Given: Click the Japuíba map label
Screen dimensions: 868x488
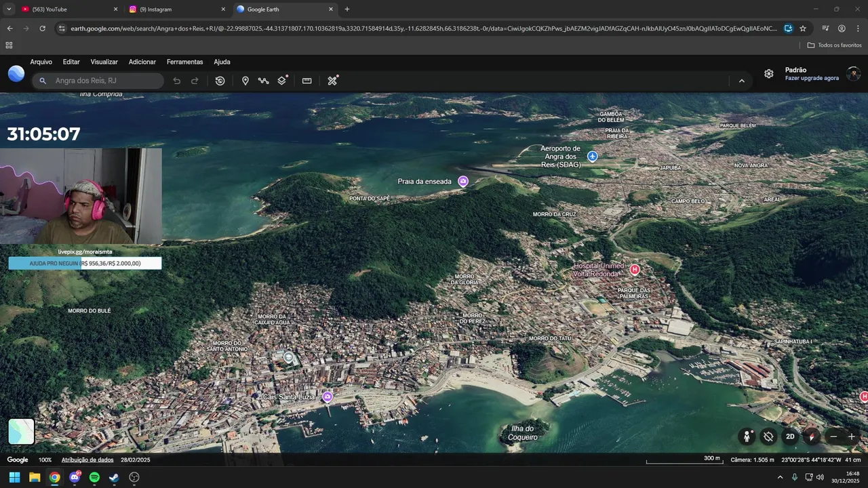Looking at the screenshot, I should click(670, 167).
